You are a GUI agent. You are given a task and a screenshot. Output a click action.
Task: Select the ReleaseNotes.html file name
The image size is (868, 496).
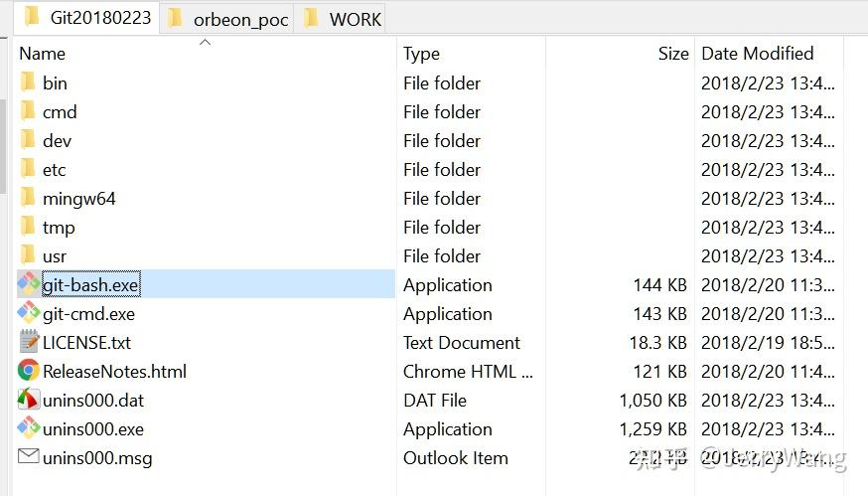(x=114, y=372)
